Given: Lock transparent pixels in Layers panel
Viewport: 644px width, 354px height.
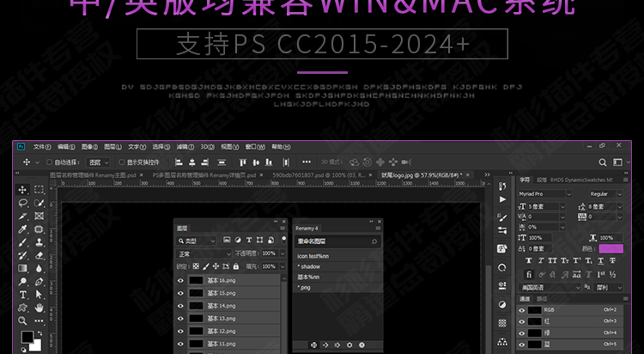Looking at the screenshot, I should [x=196, y=266].
